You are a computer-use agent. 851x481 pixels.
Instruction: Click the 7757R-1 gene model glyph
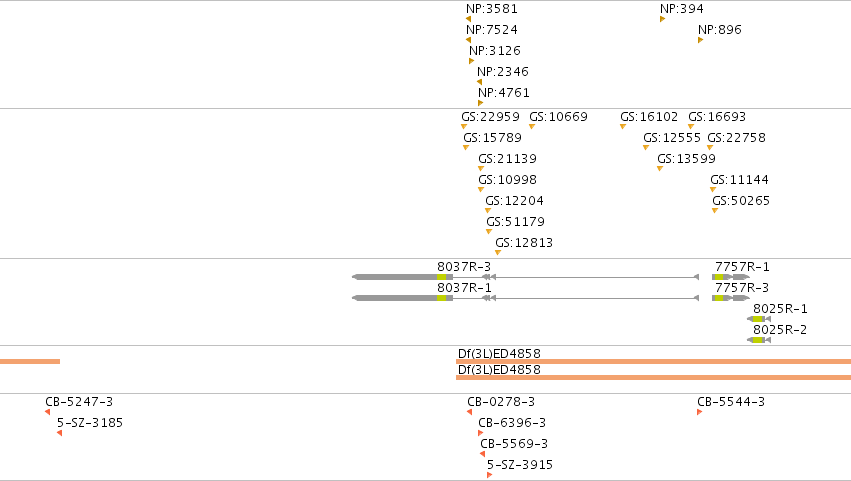click(731, 277)
